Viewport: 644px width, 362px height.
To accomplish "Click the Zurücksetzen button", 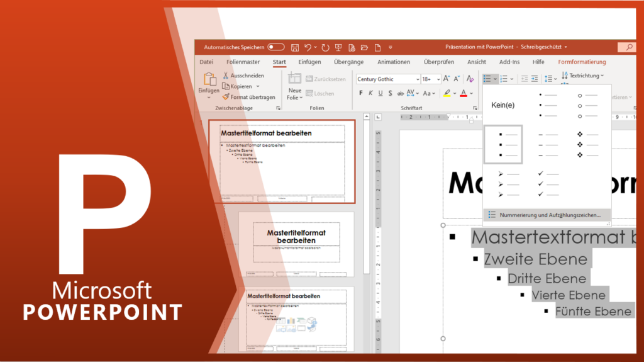I will click(326, 79).
